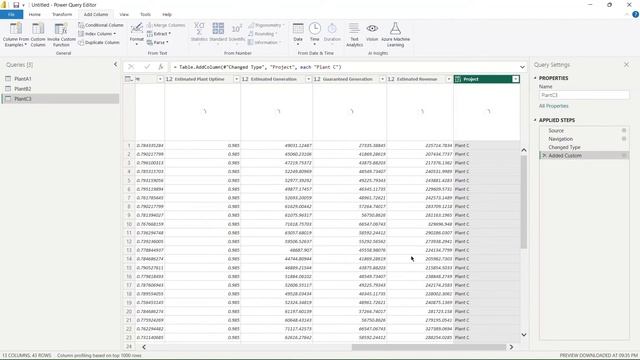
Task: Click Date column icon
Action: point(298,33)
